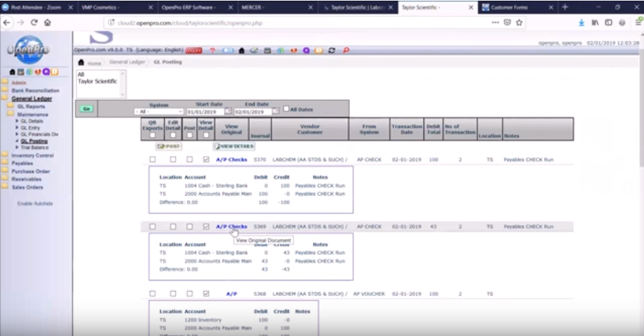
Task: Expand Sales Orders folder
Action: pyautogui.click(x=5, y=187)
